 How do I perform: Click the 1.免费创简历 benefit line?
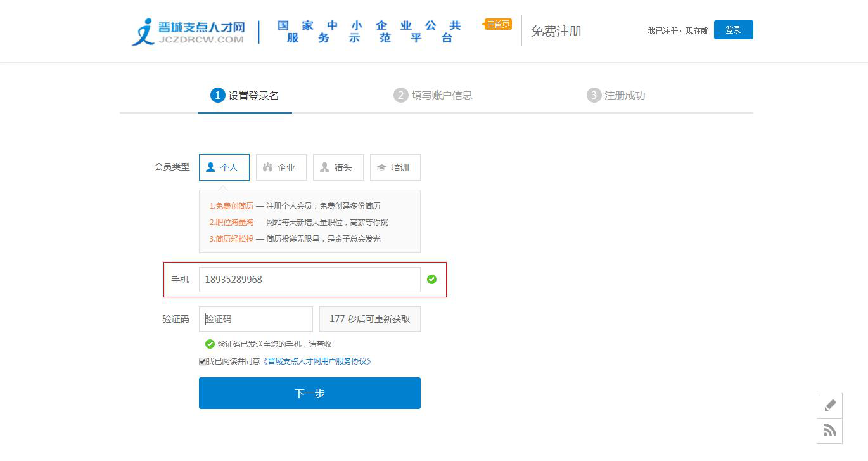[295, 206]
